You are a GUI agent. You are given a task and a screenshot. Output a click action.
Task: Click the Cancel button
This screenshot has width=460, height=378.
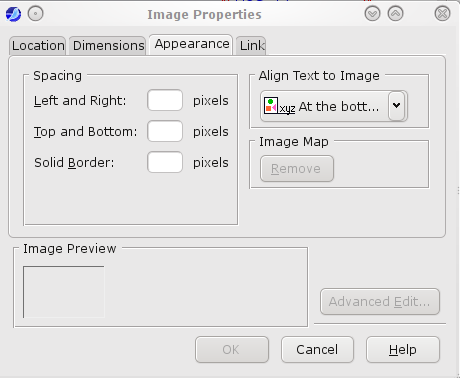[317, 350]
